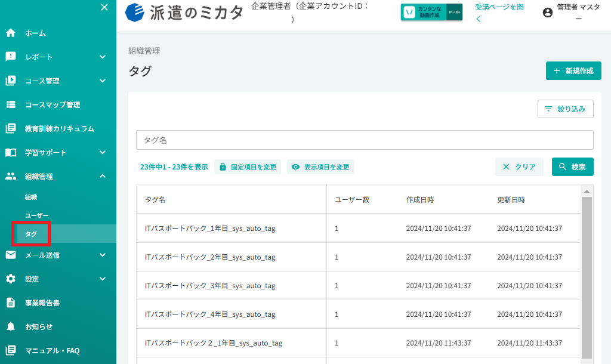Click the 検索 button
Viewport: 611px width, 364px height.
tap(572, 167)
